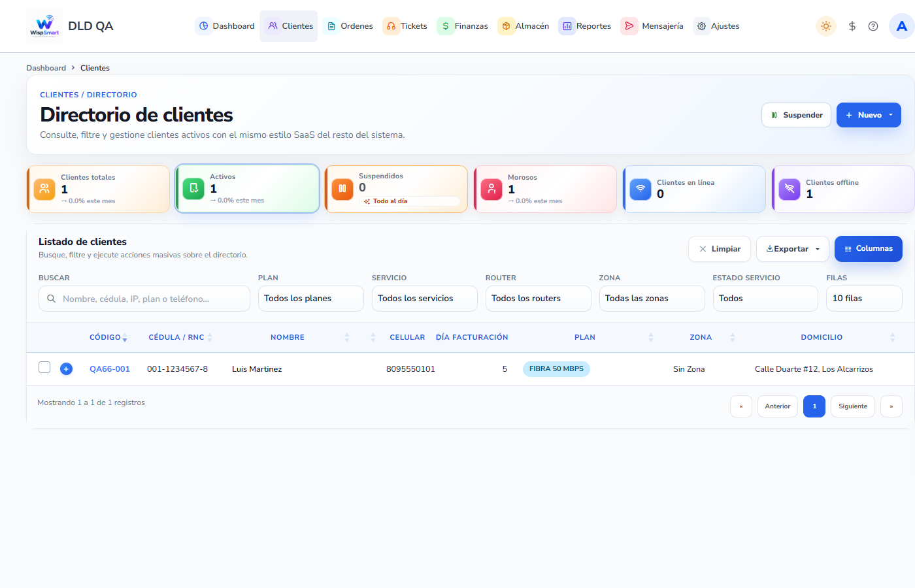Open the help question mark icon
915x588 pixels.
tap(873, 26)
